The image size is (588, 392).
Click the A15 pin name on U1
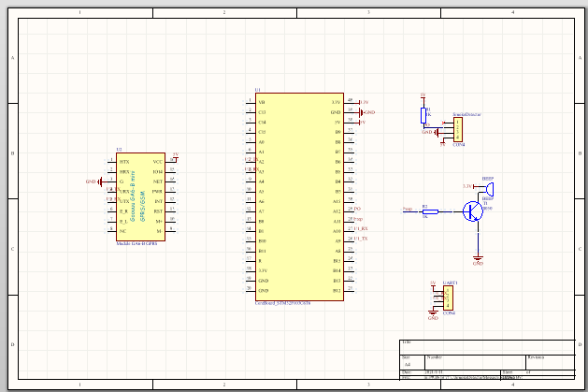(x=337, y=201)
